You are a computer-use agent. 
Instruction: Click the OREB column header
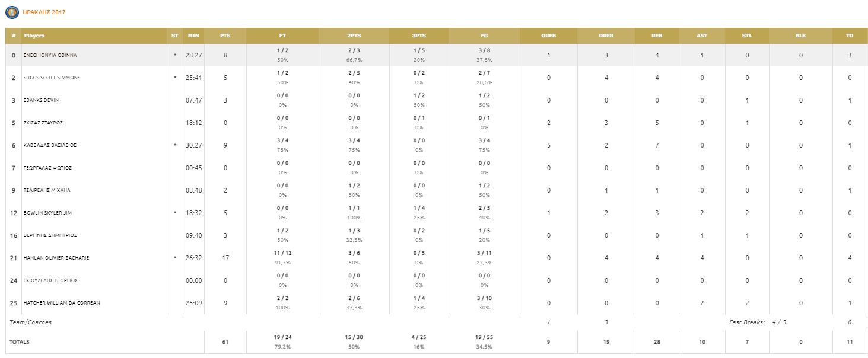[549, 36]
